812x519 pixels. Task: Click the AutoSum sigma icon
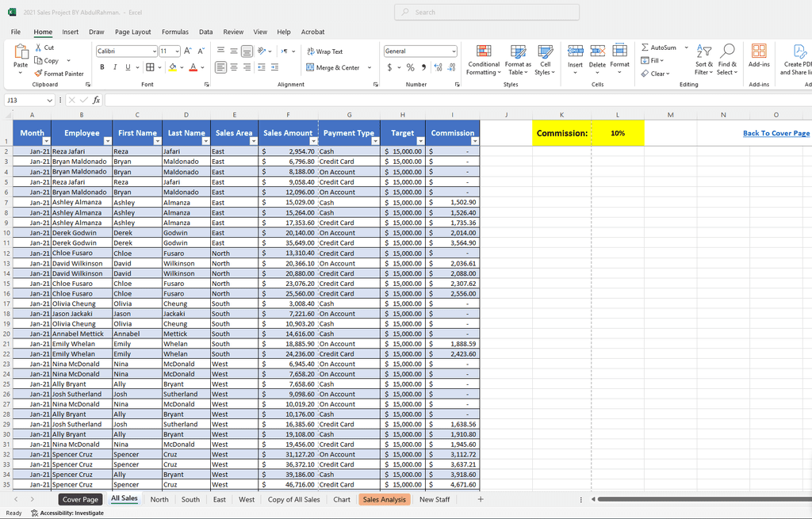(645, 48)
